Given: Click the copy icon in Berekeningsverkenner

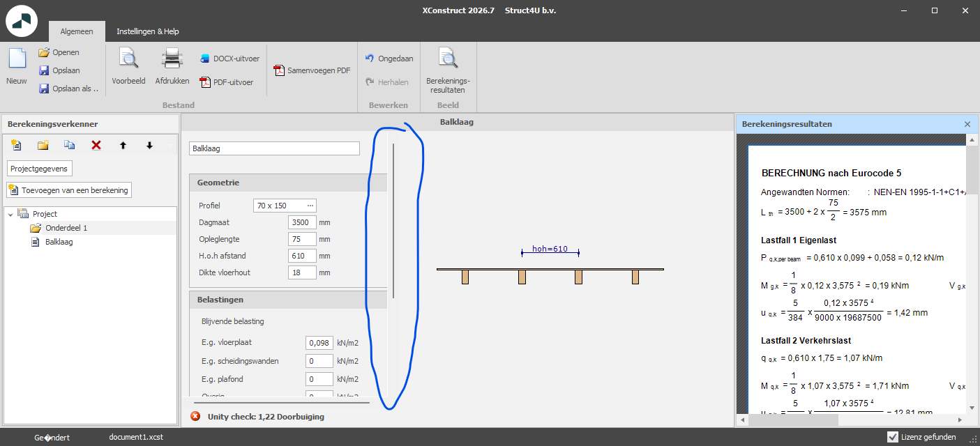Looking at the screenshot, I should click(70, 145).
